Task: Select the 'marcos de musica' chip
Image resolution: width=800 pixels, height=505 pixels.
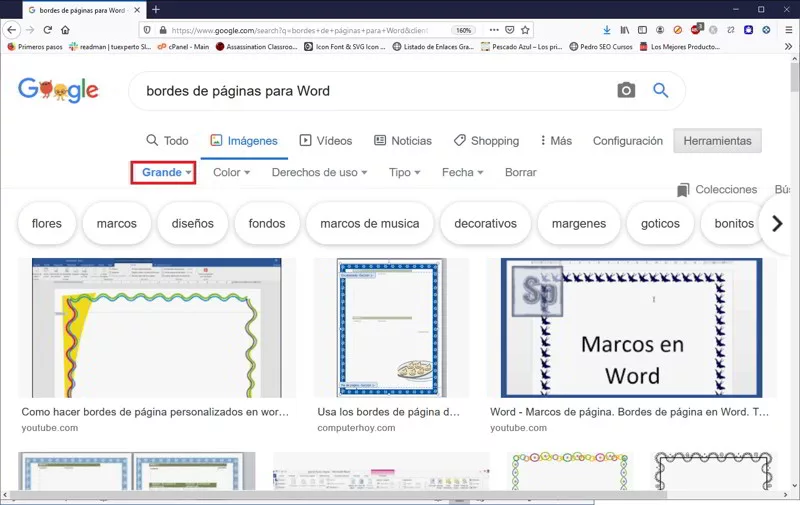Action: [x=370, y=223]
